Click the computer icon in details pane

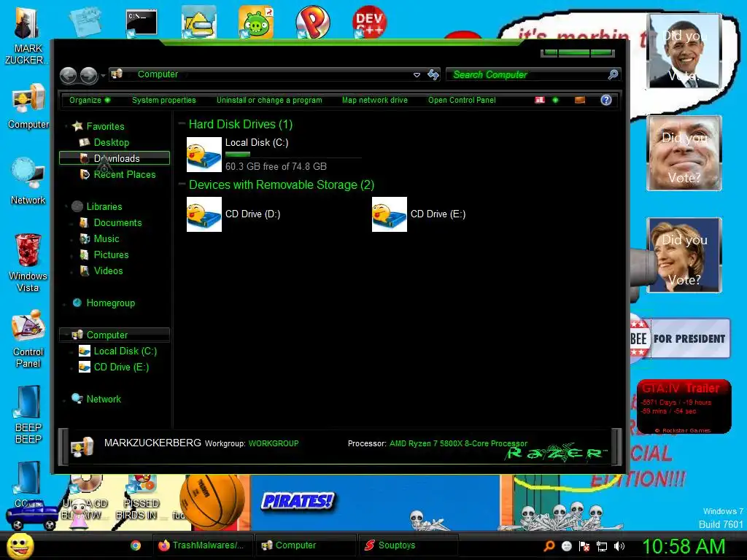coord(82,447)
